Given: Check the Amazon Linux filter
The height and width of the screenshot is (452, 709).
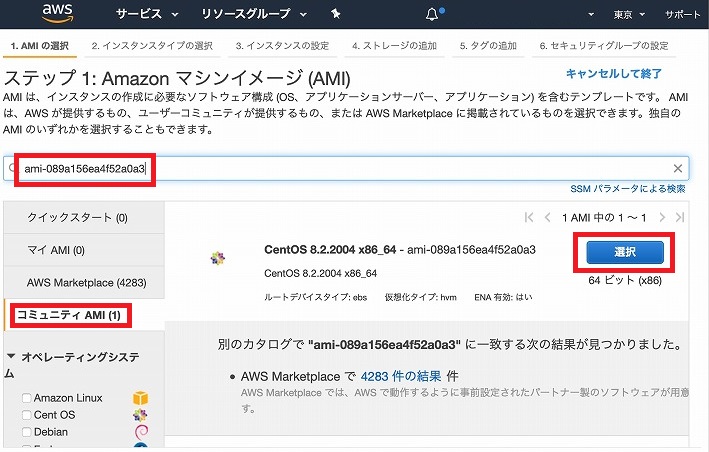Looking at the screenshot, I should [27, 398].
